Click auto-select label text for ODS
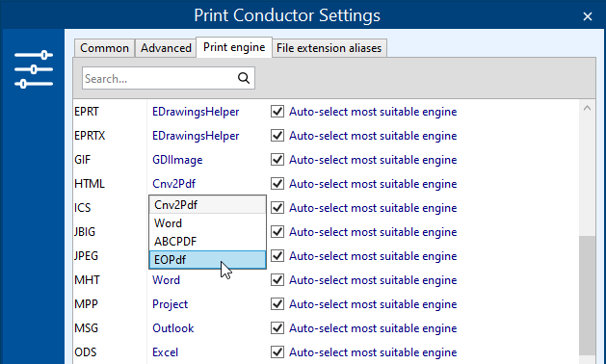Screen dimensions: 606x364 tap(373, 352)
